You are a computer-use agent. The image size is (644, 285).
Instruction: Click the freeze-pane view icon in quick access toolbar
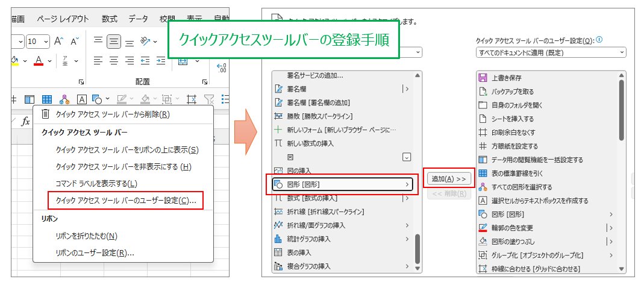[29, 99]
